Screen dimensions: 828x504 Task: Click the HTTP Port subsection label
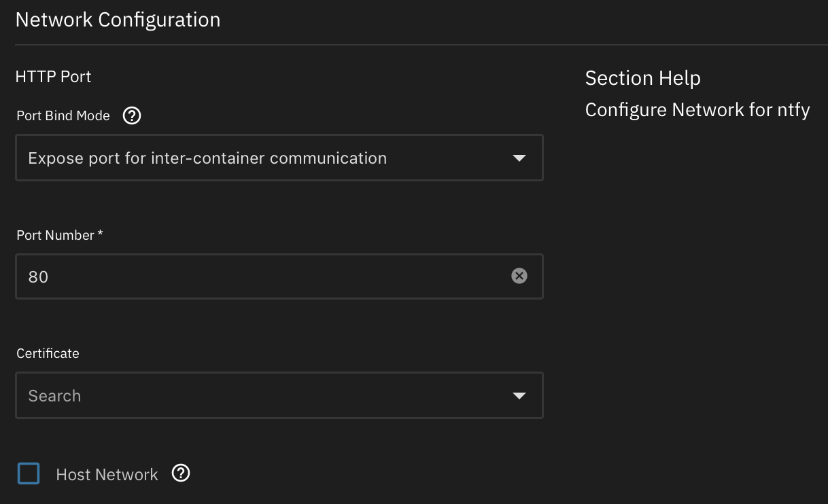pyautogui.click(x=53, y=77)
